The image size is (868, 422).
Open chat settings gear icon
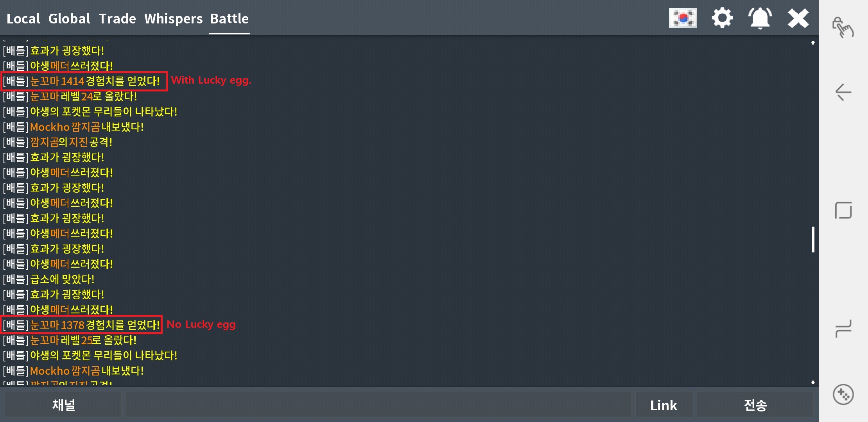pyautogui.click(x=722, y=18)
